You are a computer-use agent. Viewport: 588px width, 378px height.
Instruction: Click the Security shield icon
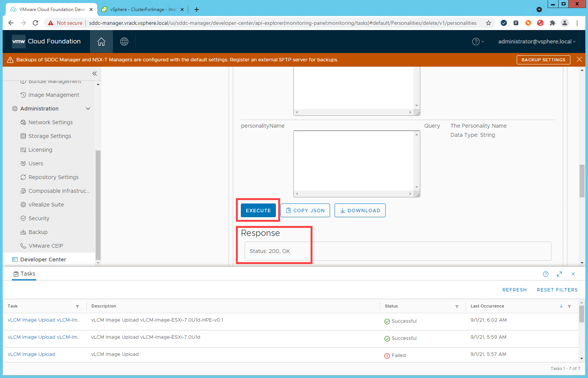pos(23,218)
